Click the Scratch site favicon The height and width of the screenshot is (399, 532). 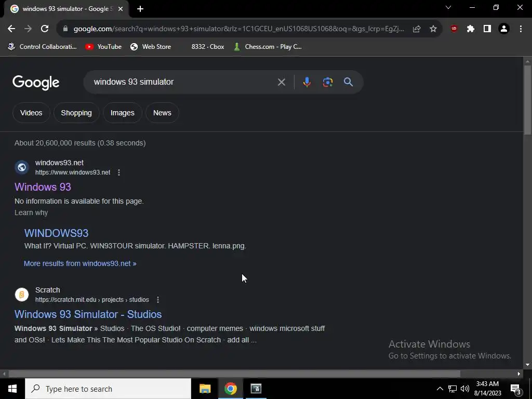point(22,295)
